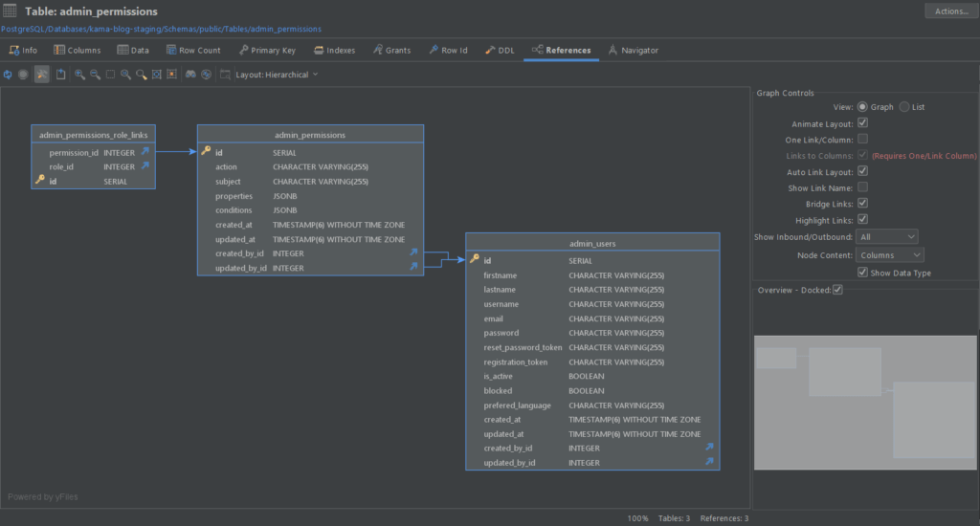Uncheck the Show Data Type checkbox

point(862,273)
